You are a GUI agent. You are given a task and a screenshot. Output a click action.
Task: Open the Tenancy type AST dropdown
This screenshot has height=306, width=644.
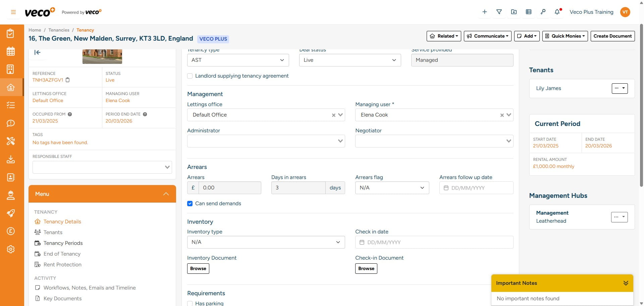pos(238,60)
